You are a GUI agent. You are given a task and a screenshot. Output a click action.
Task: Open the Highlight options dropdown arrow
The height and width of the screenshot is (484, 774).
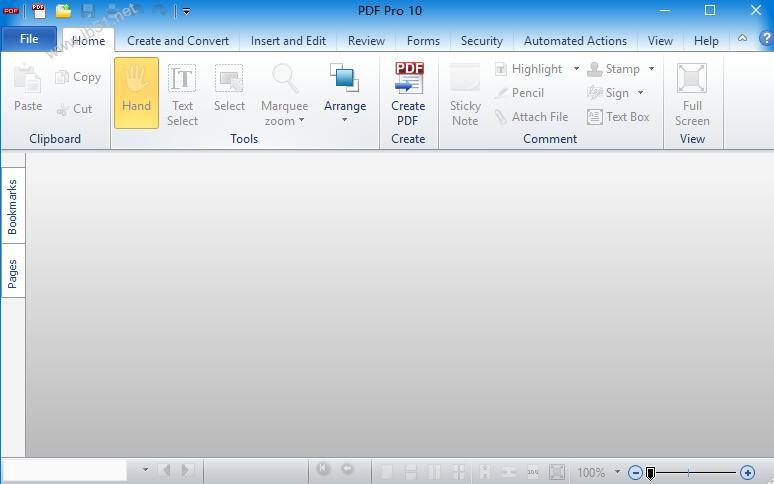[x=576, y=69]
